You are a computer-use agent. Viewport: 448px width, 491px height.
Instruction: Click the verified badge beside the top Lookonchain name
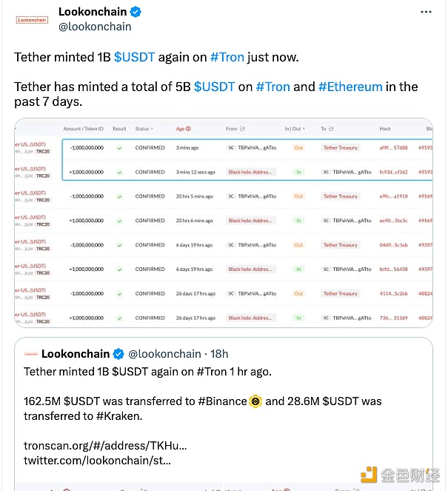point(136,12)
